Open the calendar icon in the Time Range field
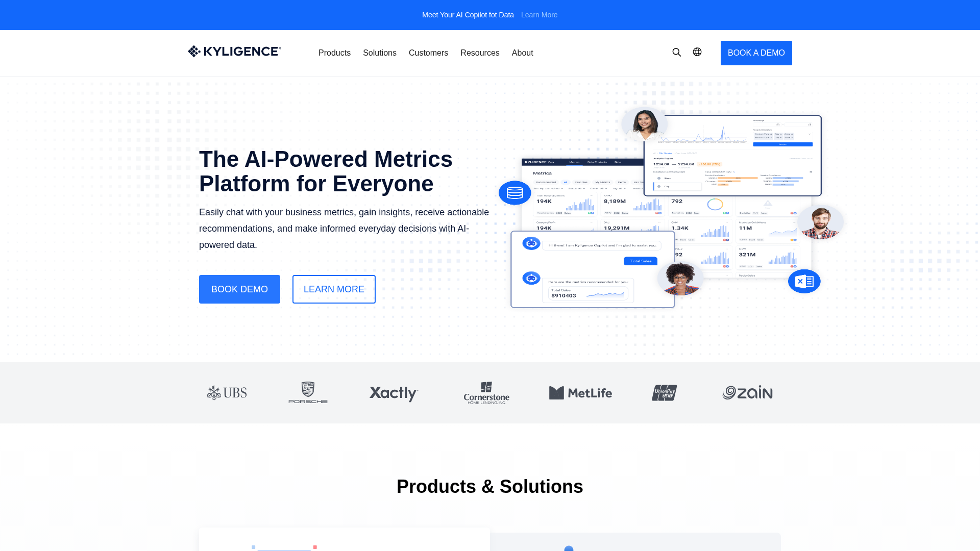980x551 pixels. pos(778,125)
